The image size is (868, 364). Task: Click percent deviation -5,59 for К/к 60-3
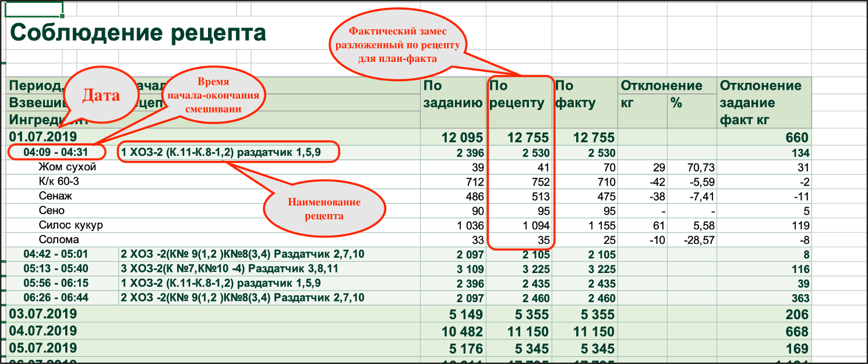click(701, 181)
